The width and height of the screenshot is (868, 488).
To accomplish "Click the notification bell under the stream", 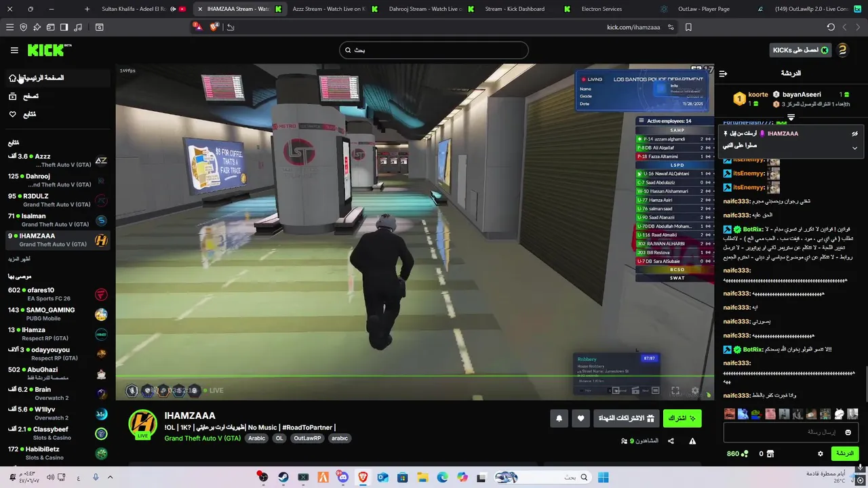I will [x=559, y=419].
